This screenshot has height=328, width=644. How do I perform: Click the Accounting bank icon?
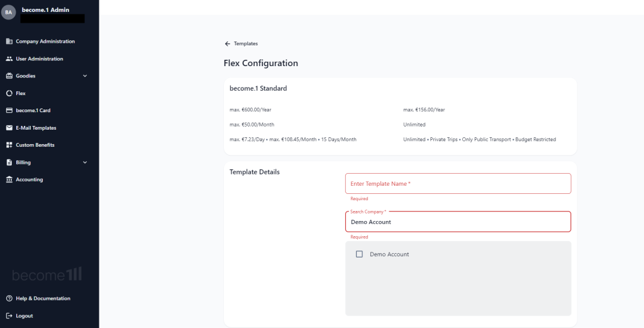[9, 179]
